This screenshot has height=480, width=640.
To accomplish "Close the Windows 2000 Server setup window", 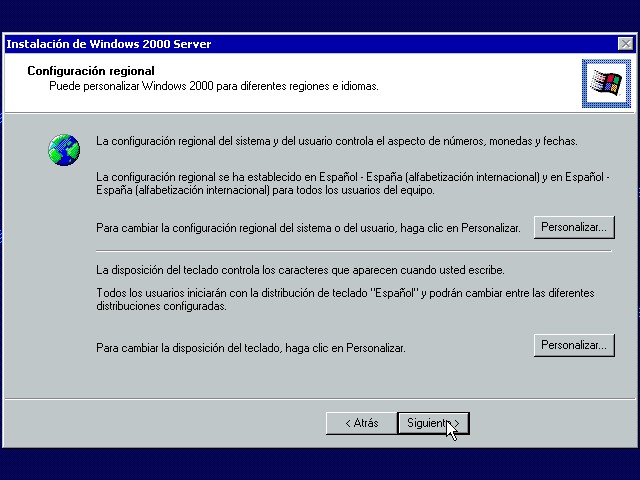I will (x=625, y=44).
